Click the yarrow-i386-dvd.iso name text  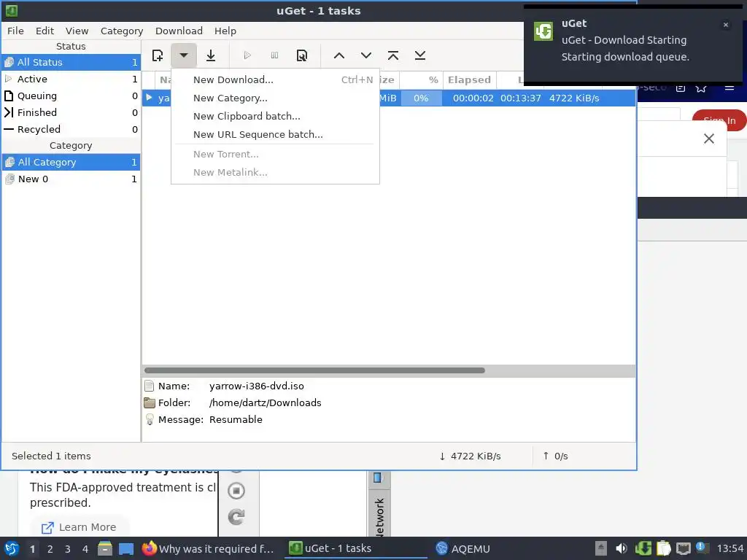pyautogui.click(x=256, y=386)
